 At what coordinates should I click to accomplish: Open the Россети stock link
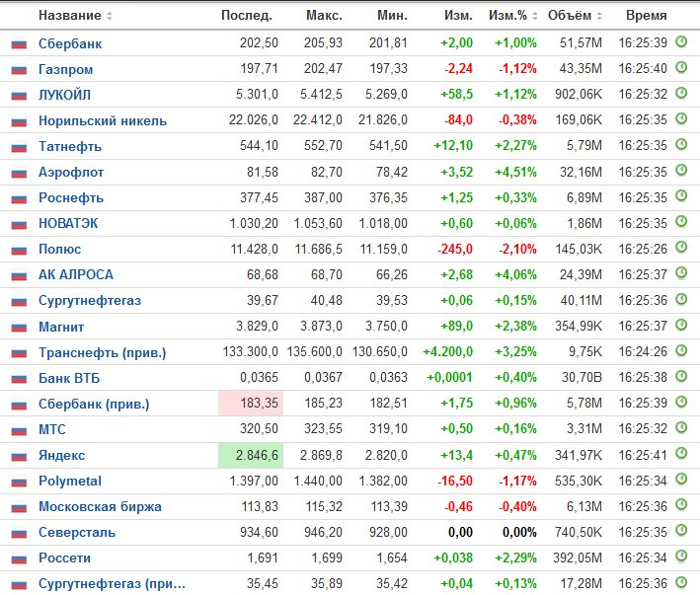(x=65, y=558)
